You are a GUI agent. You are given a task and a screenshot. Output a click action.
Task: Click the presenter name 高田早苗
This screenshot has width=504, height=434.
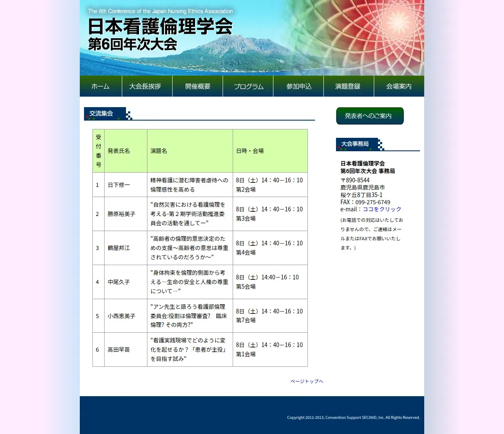[x=119, y=350]
